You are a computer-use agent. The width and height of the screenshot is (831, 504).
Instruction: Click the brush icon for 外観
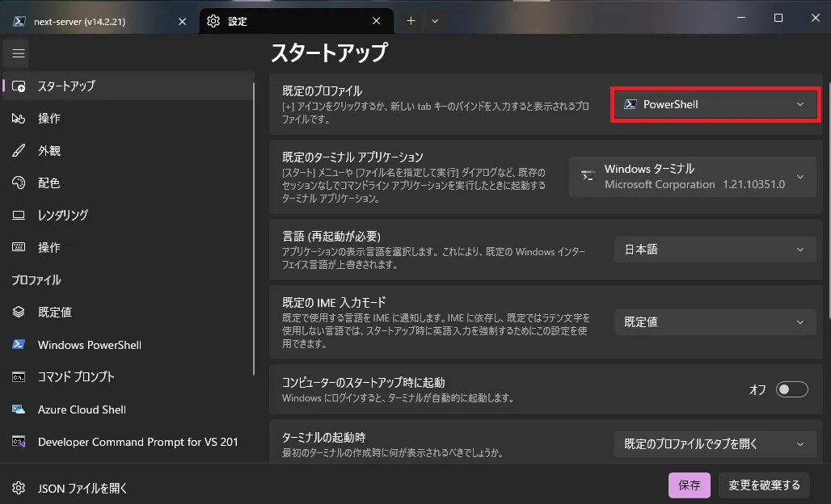[19, 151]
